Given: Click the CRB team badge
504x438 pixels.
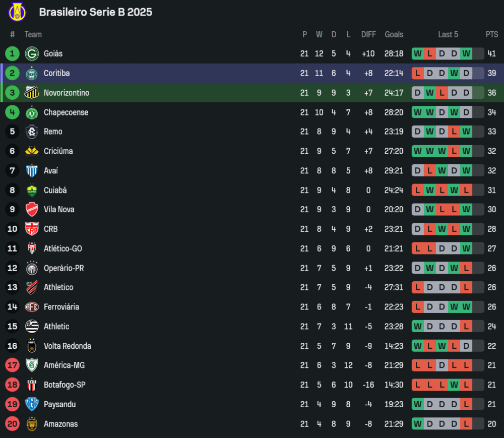Looking at the screenshot, I should click(x=32, y=229).
